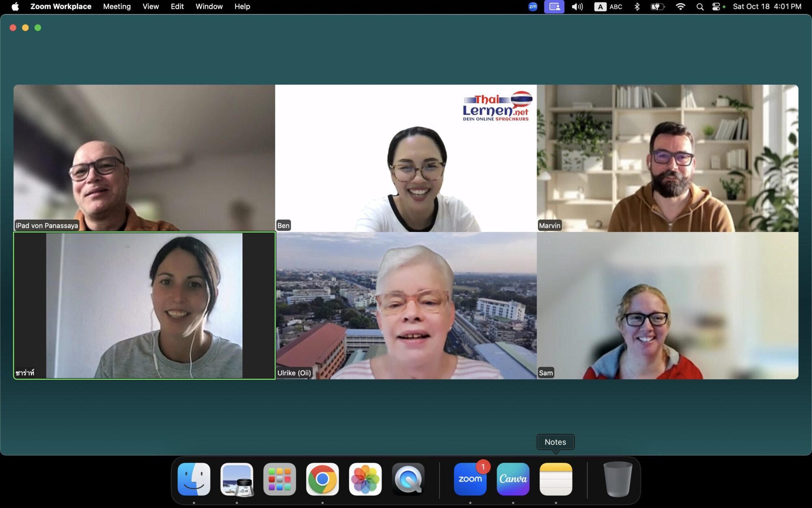Launch Canva from the dock
This screenshot has width=812, height=508.
click(513, 479)
